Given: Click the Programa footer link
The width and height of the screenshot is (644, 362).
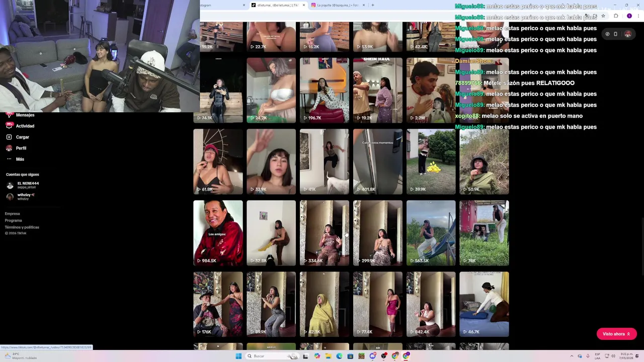Looking at the screenshot, I should click(14, 220).
